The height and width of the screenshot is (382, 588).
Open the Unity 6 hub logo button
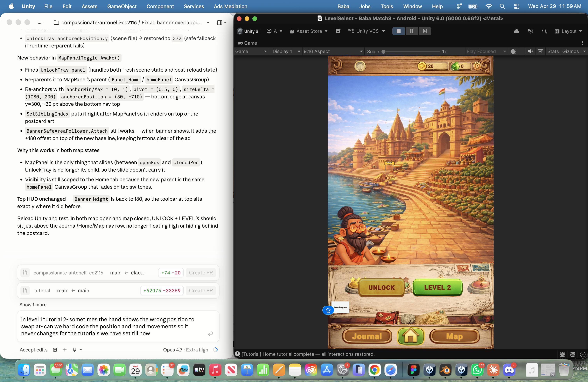coord(248,31)
